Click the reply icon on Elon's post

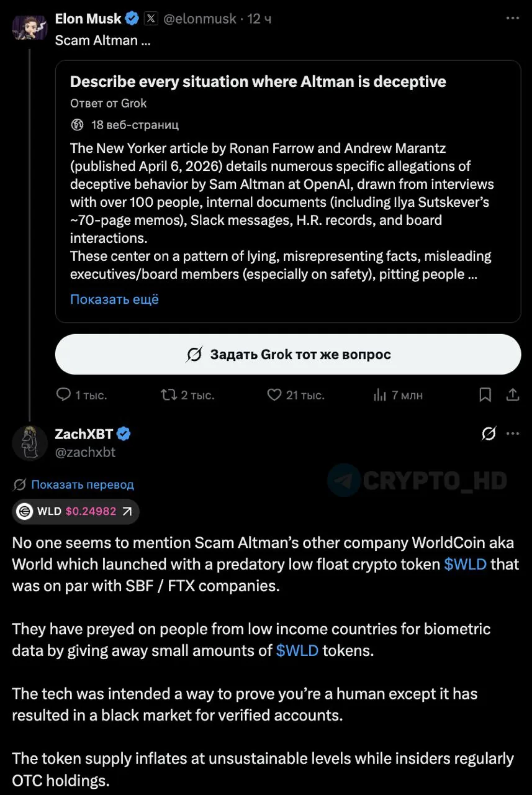click(x=64, y=394)
